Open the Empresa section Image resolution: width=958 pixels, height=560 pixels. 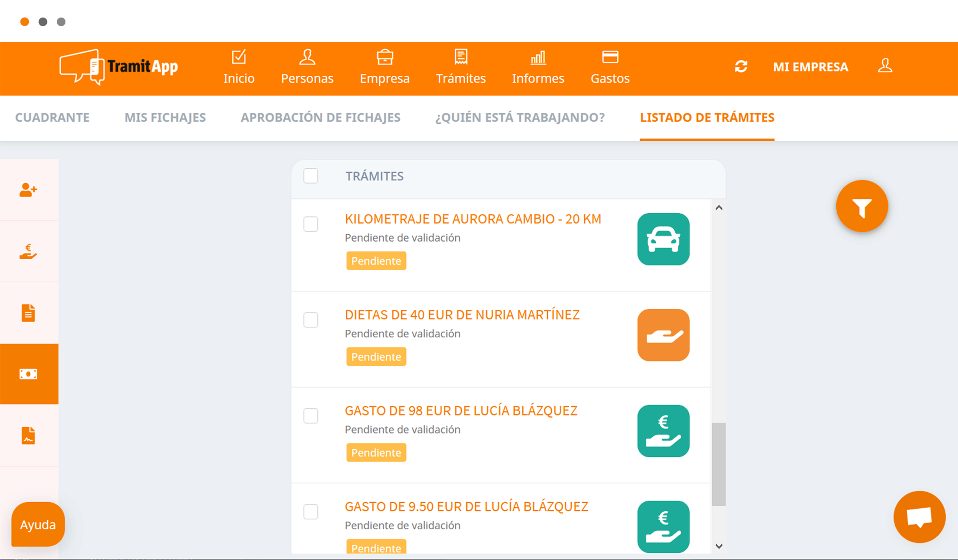[x=385, y=67]
